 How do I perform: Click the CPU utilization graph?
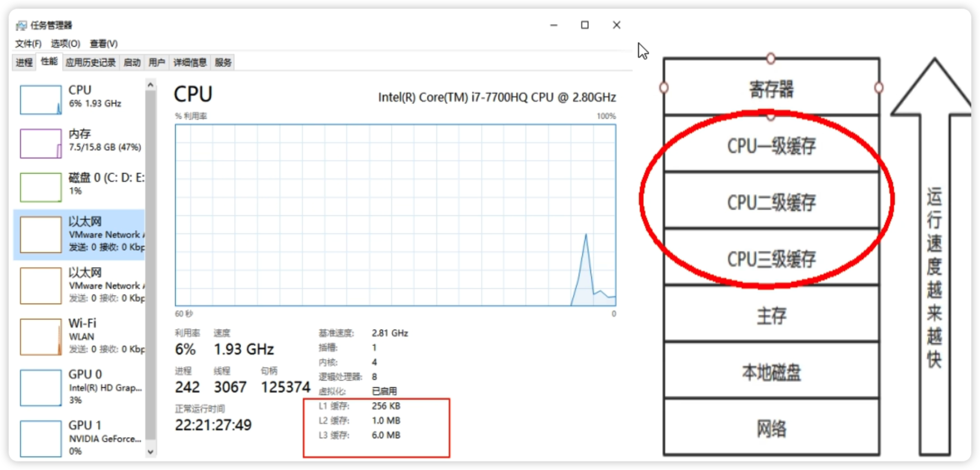(x=395, y=215)
